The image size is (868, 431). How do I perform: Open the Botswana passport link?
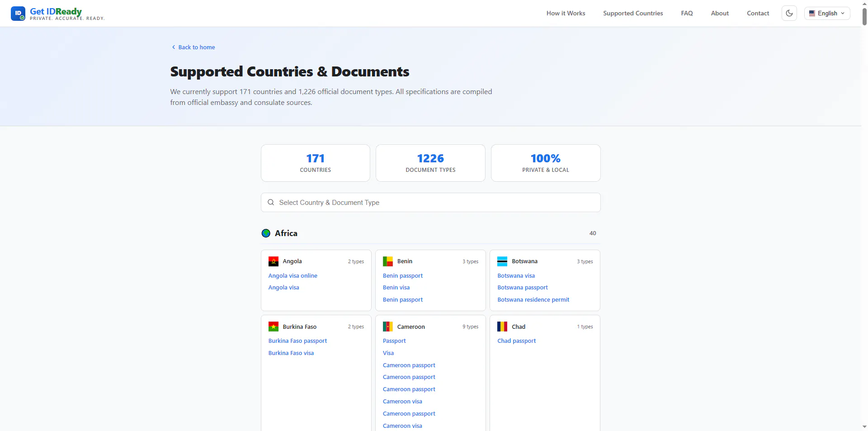[x=523, y=288]
